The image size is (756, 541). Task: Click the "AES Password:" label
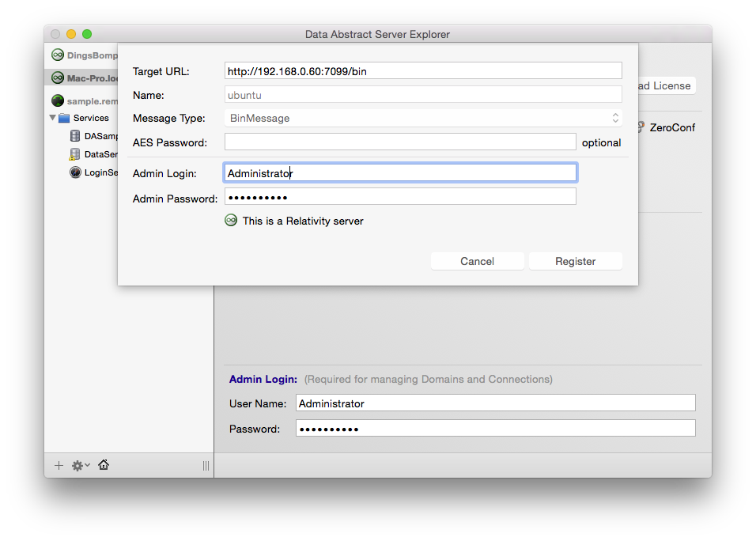170,142
